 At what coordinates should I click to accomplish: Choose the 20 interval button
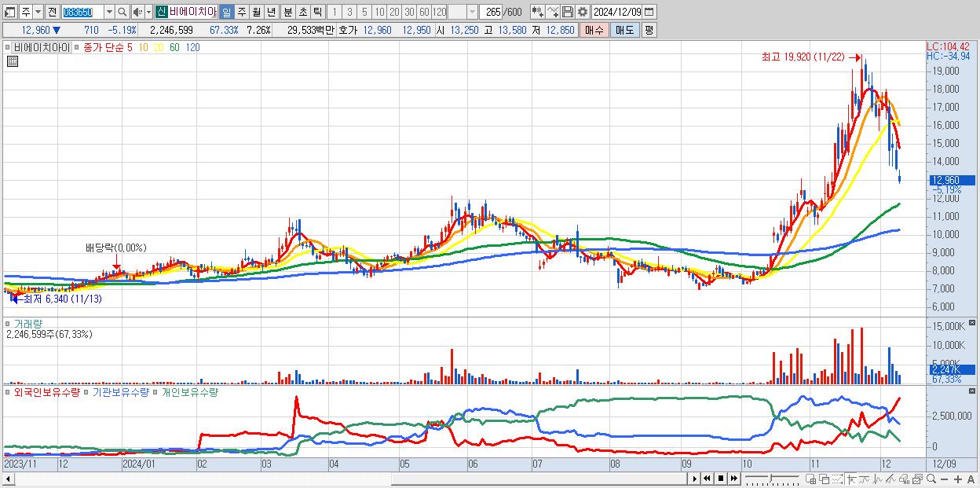[394, 12]
